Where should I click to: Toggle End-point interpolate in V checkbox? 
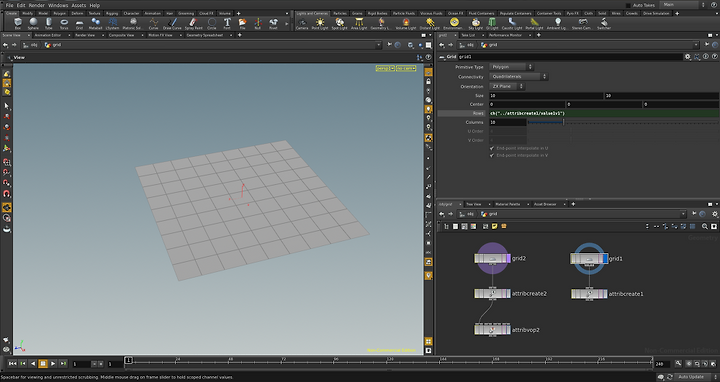[x=492, y=156]
